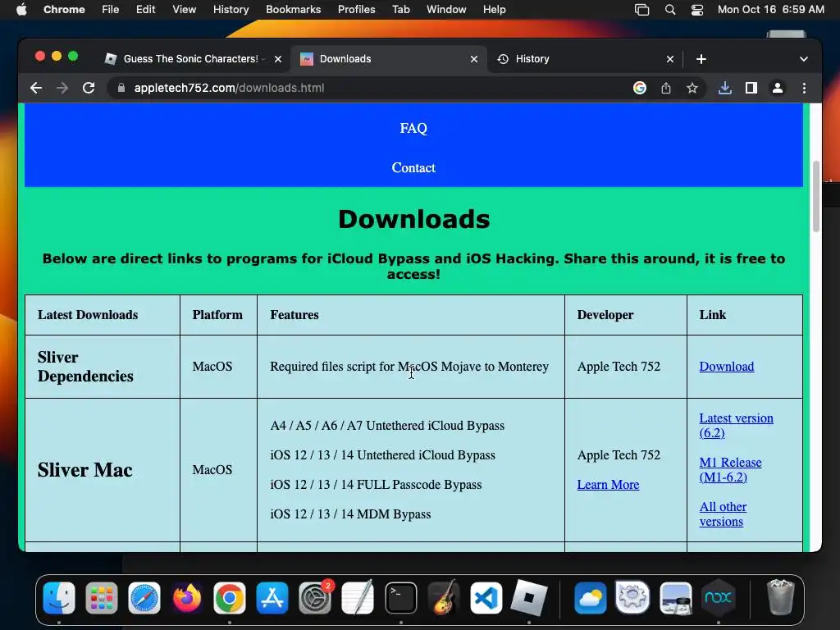This screenshot has height=630, width=840.
Task: Launch Safari from the Dock
Action: click(144, 597)
